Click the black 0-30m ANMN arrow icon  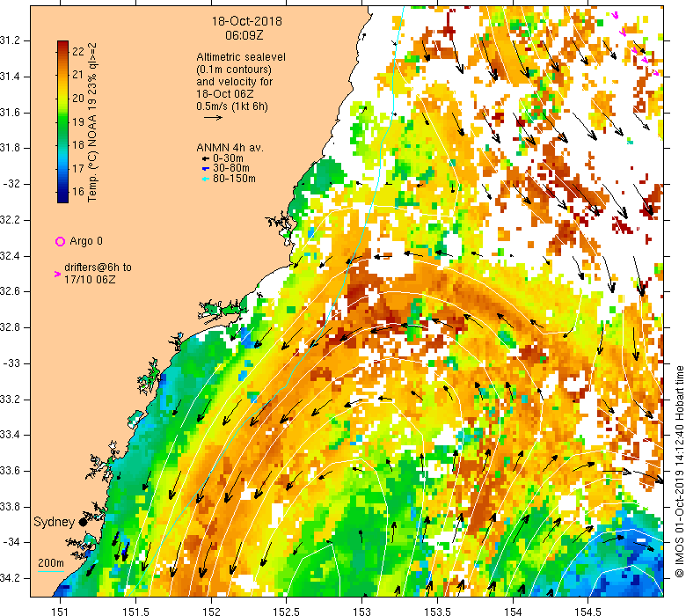(x=205, y=158)
